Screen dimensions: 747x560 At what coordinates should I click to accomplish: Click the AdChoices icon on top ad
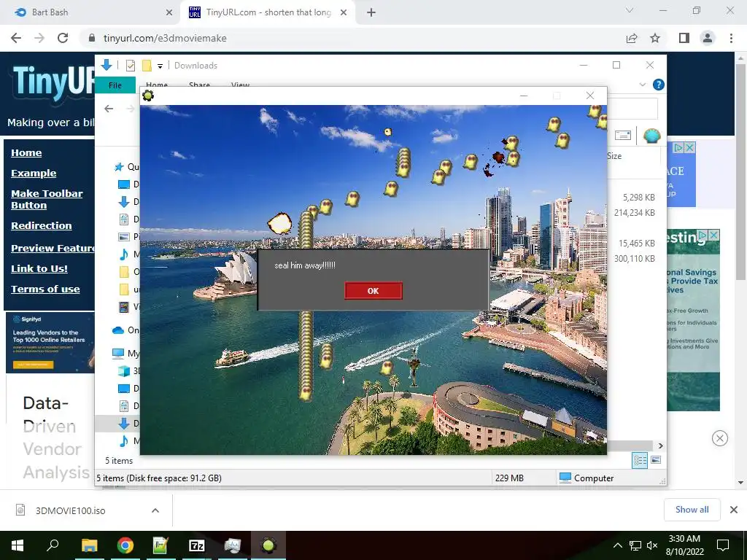point(678,147)
